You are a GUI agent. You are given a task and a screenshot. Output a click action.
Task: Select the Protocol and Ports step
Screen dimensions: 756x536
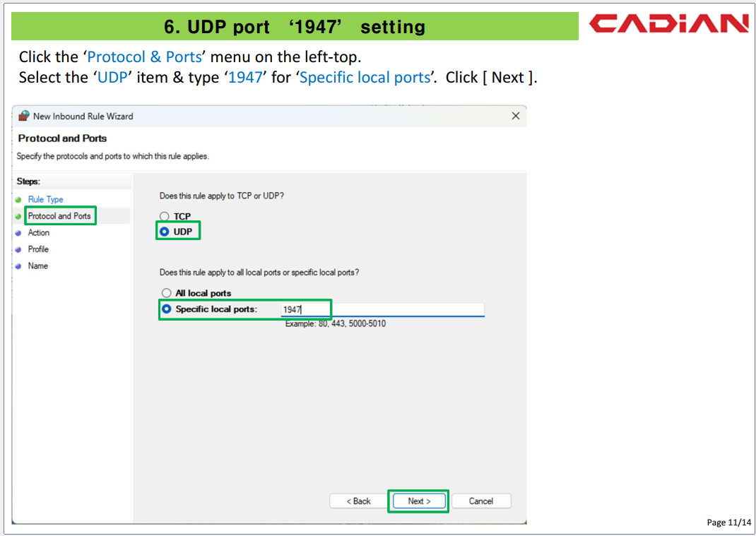click(x=59, y=216)
